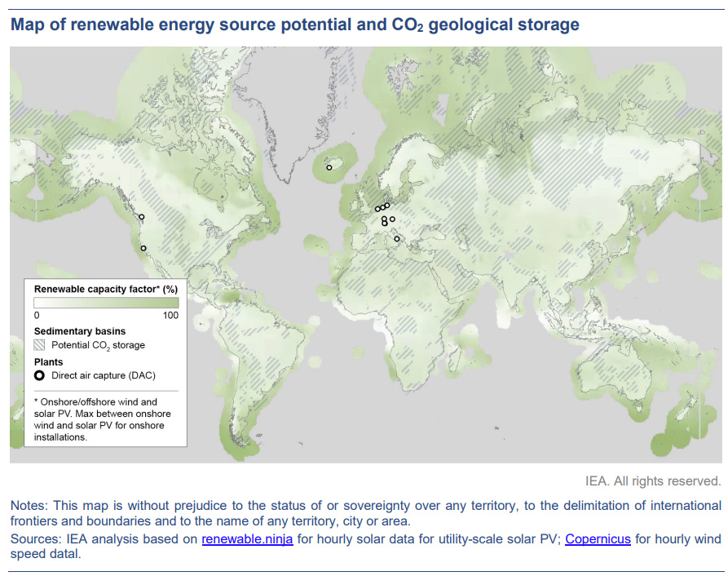
Task: Open the renewable.ninja source link
Action: coord(247,539)
